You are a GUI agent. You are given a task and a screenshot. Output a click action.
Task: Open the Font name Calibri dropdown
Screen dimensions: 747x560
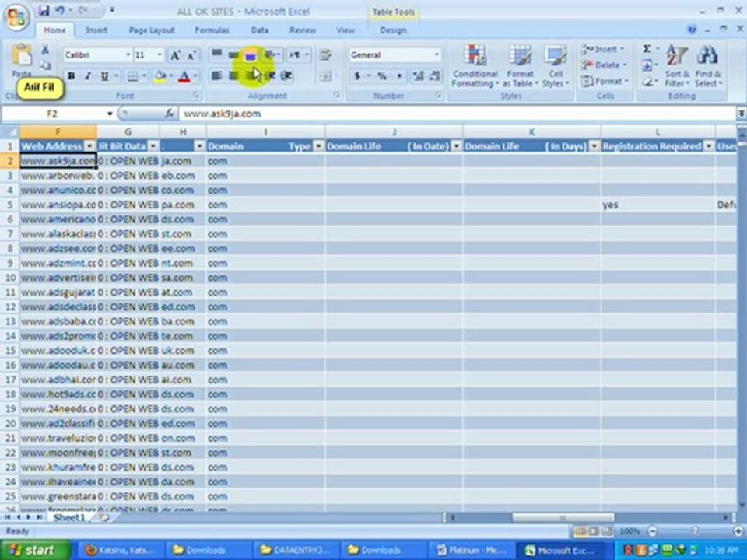pyautogui.click(x=128, y=55)
